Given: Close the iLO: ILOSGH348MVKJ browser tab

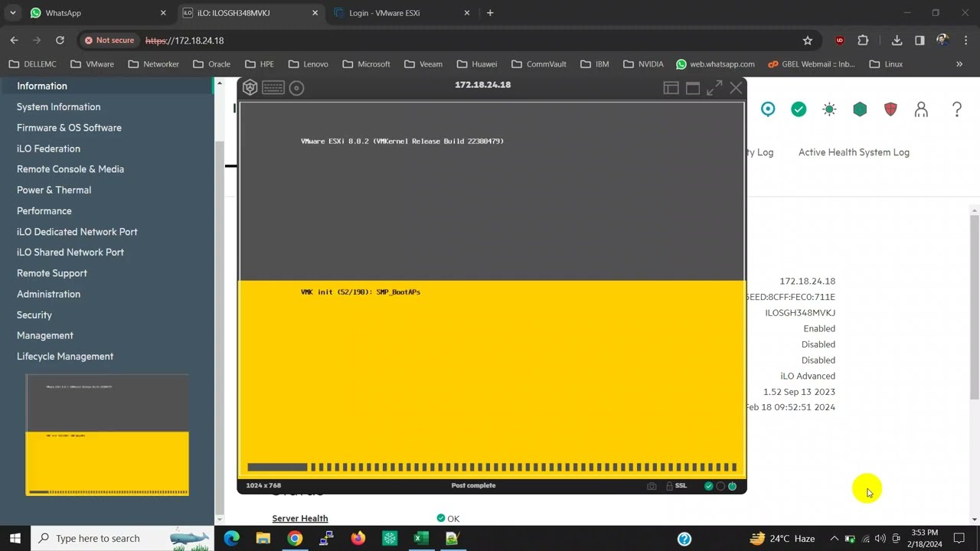Looking at the screenshot, I should 315,13.
